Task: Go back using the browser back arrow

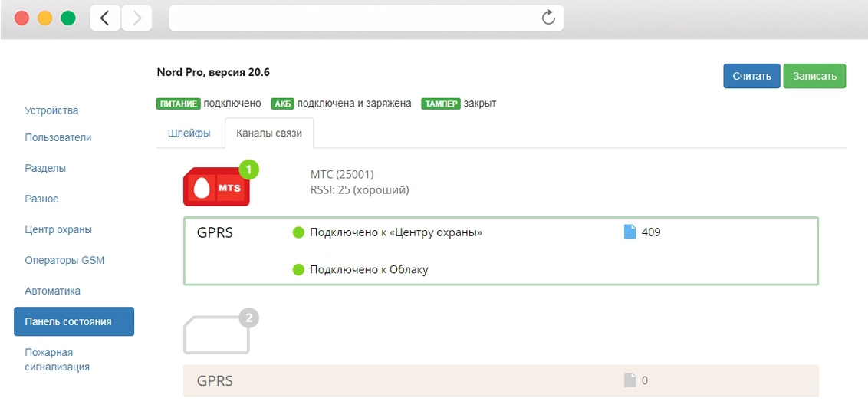Action: [x=105, y=18]
